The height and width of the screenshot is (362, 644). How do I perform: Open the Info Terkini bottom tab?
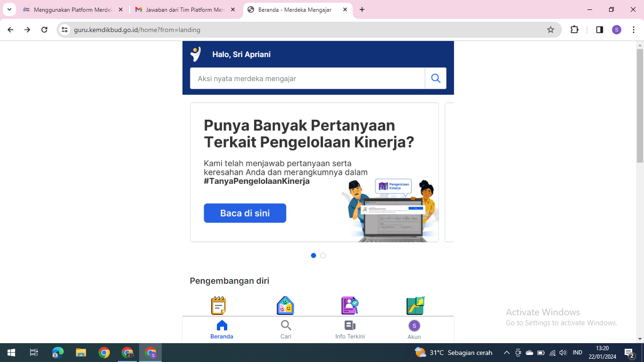(350, 329)
